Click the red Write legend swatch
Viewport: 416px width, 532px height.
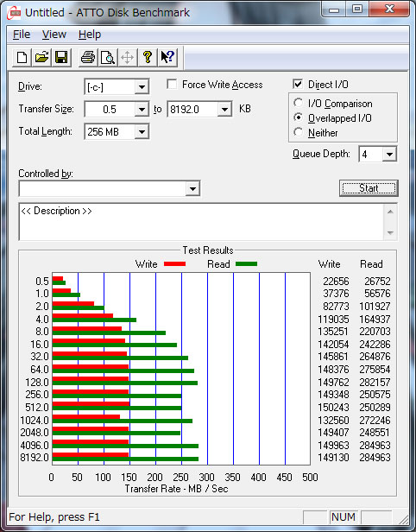coord(174,263)
